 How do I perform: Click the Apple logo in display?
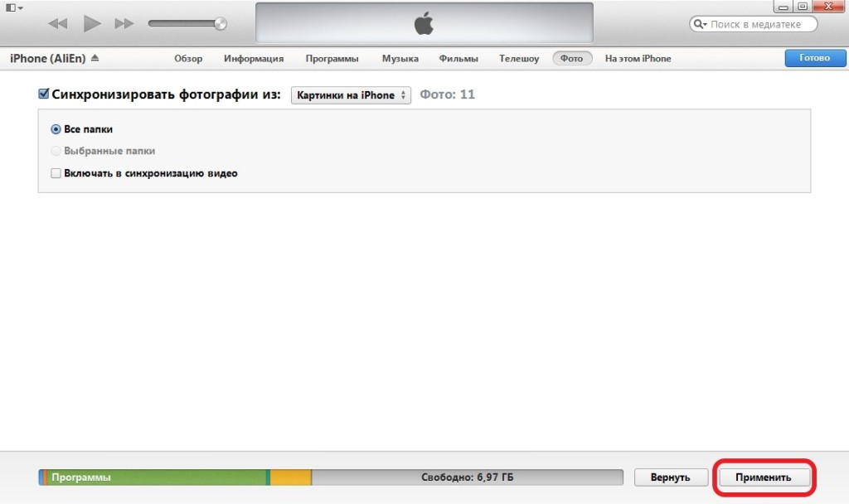(x=424, y=24)
